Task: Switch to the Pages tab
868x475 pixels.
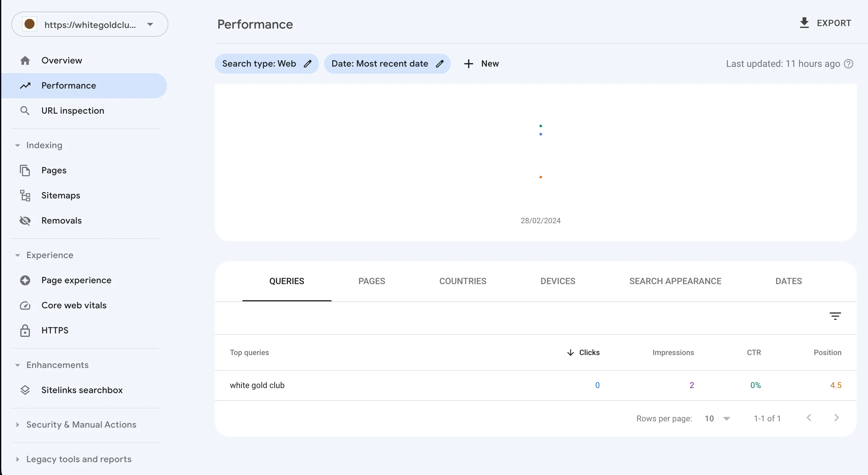Action: click(x=372, y=281)
